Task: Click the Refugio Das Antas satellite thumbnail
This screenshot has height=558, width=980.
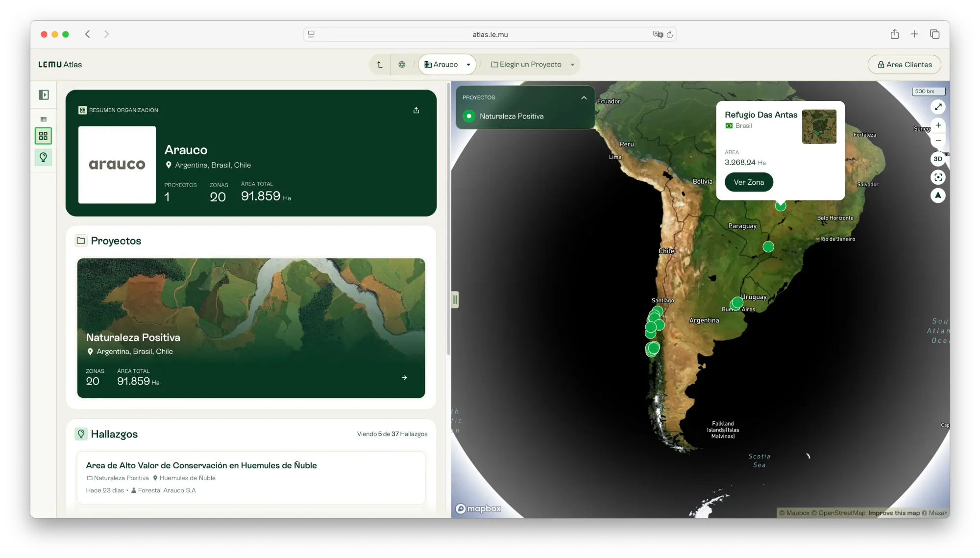Action: point(819,126)
